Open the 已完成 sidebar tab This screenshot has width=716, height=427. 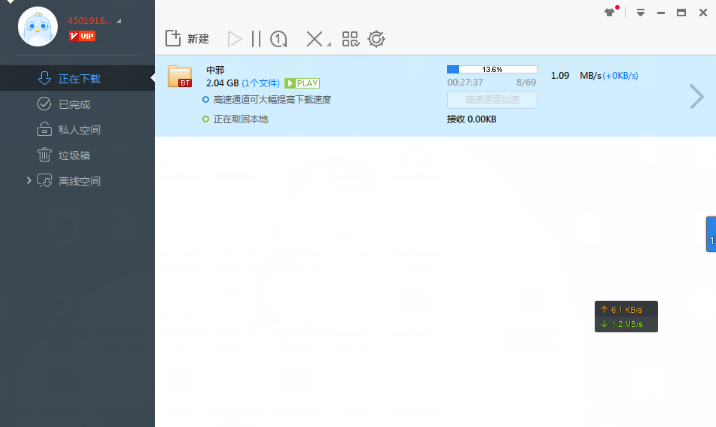[x=77, y=104]
